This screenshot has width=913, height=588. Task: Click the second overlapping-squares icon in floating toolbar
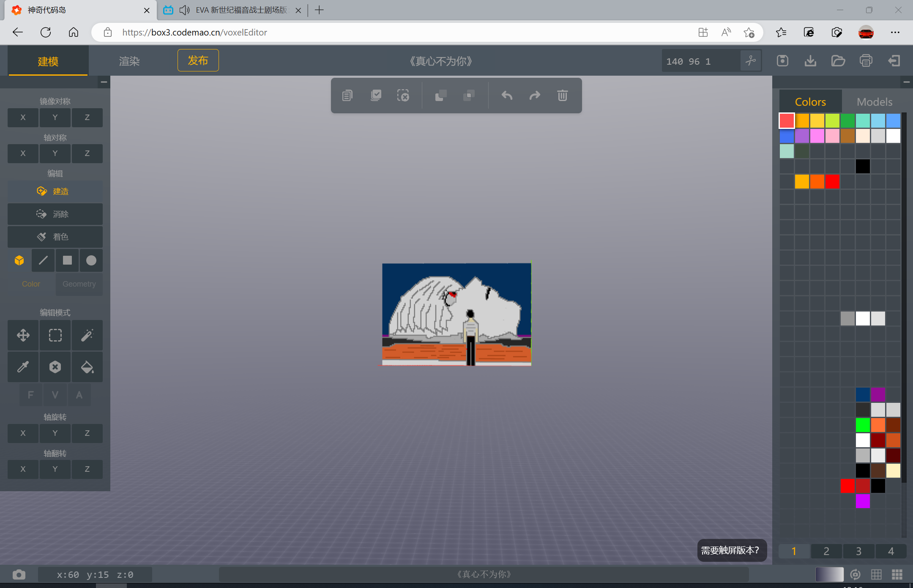469,96
